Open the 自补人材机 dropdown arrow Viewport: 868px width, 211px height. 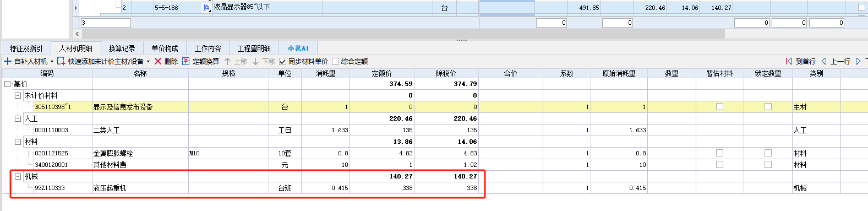pyautogui.click(x=52, y=62)
